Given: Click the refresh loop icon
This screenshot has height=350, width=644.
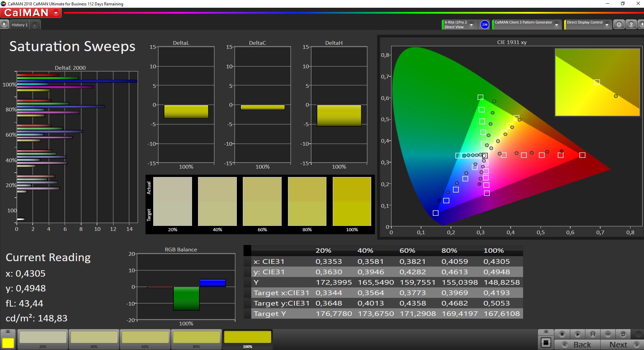Looking at the screenshot, I should 623,334.
